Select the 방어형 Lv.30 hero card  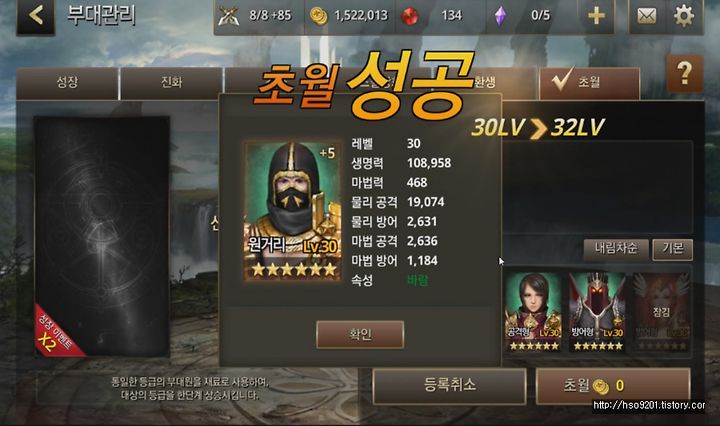[597, 312]
